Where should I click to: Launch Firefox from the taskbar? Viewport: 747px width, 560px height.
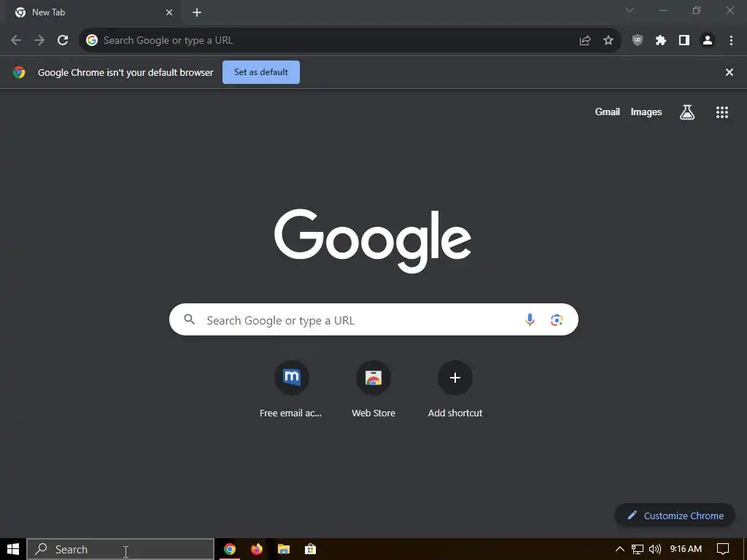point(256,549)
